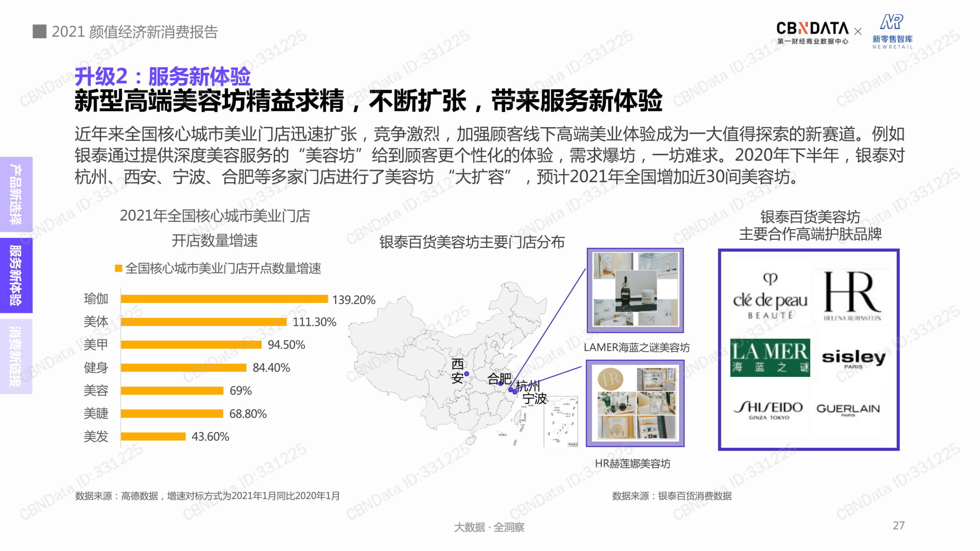Viewport: 980px width, 551px height.
Task: Click the 美发 axis label
Action: 96,437
